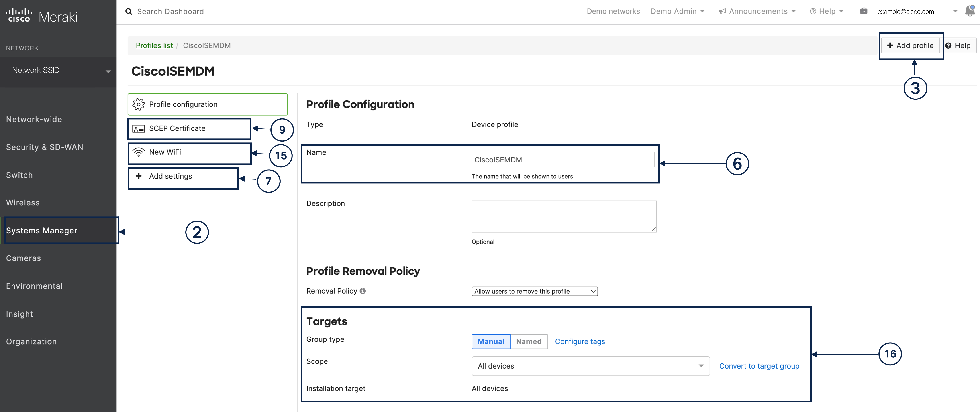Open the Removal Policy dropdown
This screenshot has height=412, width=980.
pyautogui.click(x=535, y=291)
